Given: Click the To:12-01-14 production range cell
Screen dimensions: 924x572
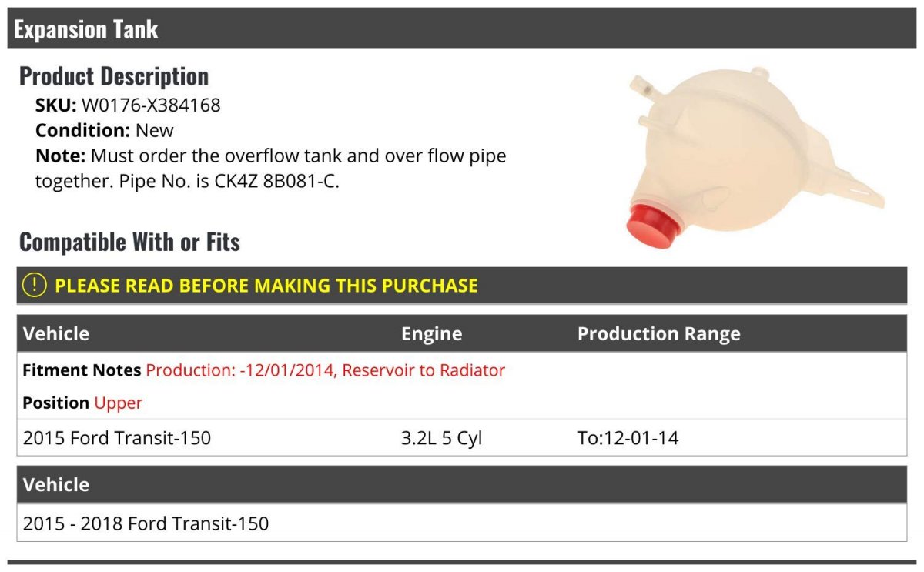Looking at the screenshot, I should pyautogui.click(x=628, y=438).
